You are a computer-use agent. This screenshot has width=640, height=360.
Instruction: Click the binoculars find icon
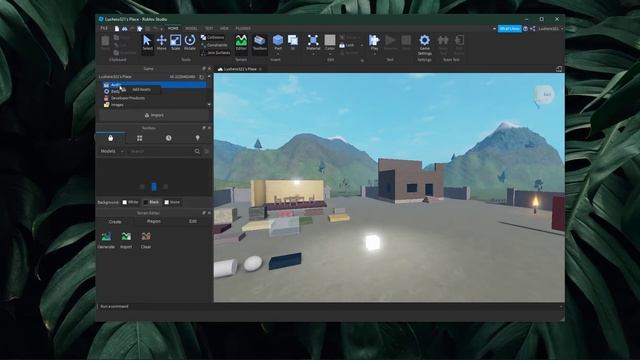124,29
